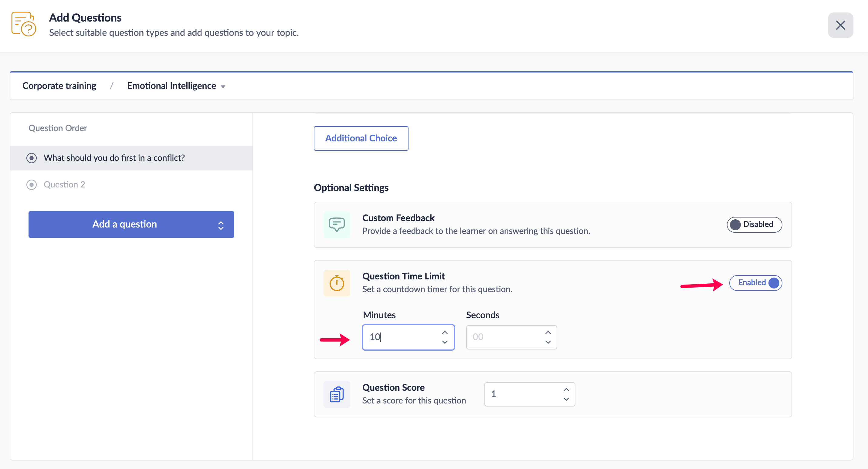868x469 pixels.
Task: Go to Corporate training breadcrumb
Action: [x=59, y=86]
